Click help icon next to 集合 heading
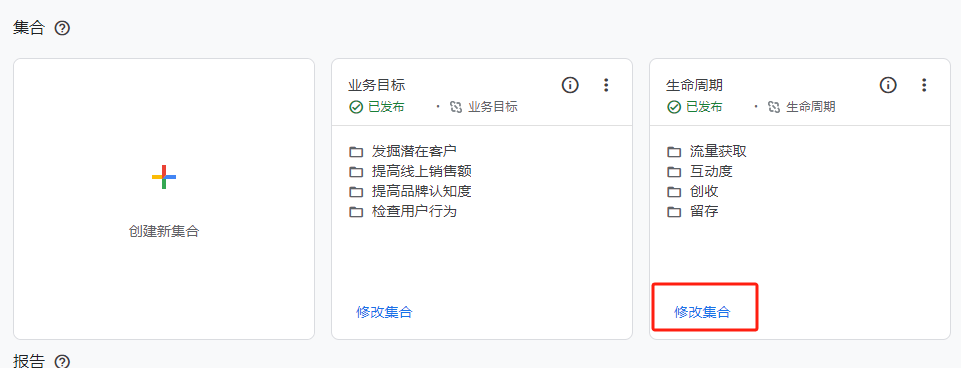 62,28
